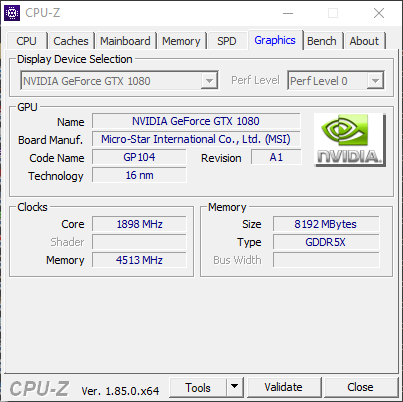The height and width of the screenshot is (402, 403).
Task: Click the Validate button
Action: click(284, 387)
